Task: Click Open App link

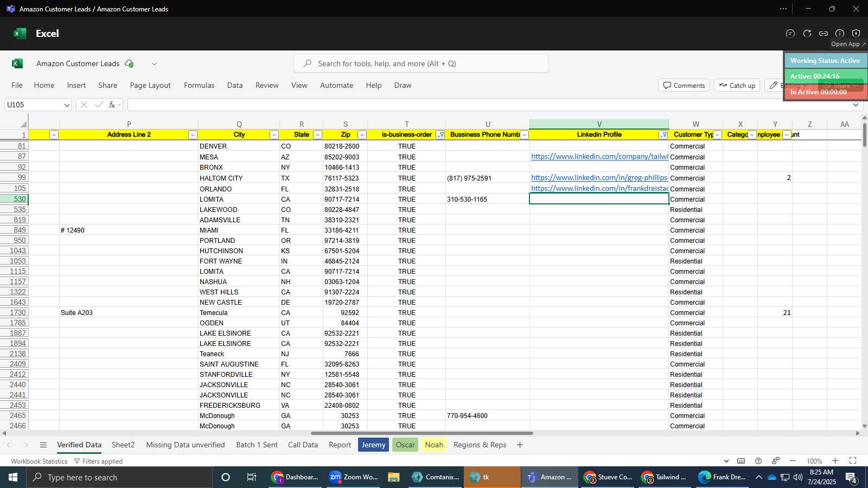Action: 848,44
